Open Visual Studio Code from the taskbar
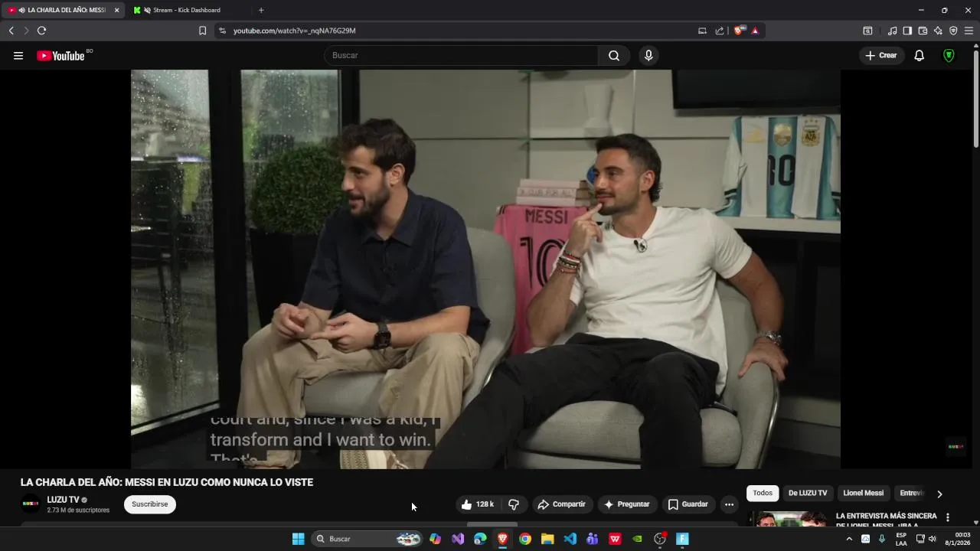Viewport: 980px width, 551px height. [570, 539]
